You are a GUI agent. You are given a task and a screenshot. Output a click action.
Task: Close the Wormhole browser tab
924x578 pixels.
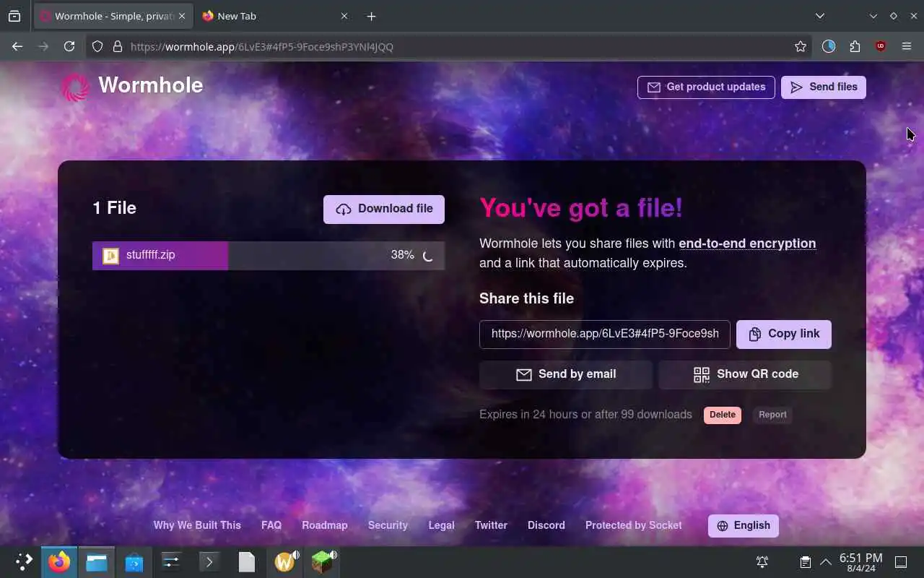182,16
